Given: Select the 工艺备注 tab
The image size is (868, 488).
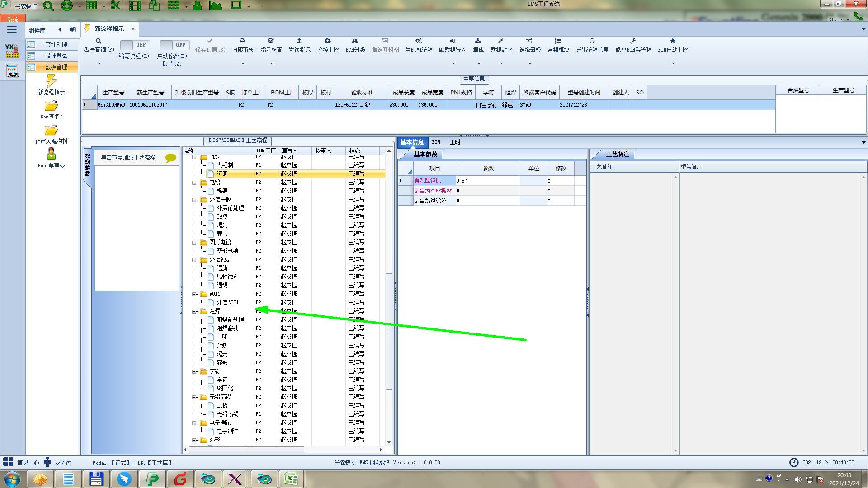Looking at the screenshot, I should tap(617, 155).
